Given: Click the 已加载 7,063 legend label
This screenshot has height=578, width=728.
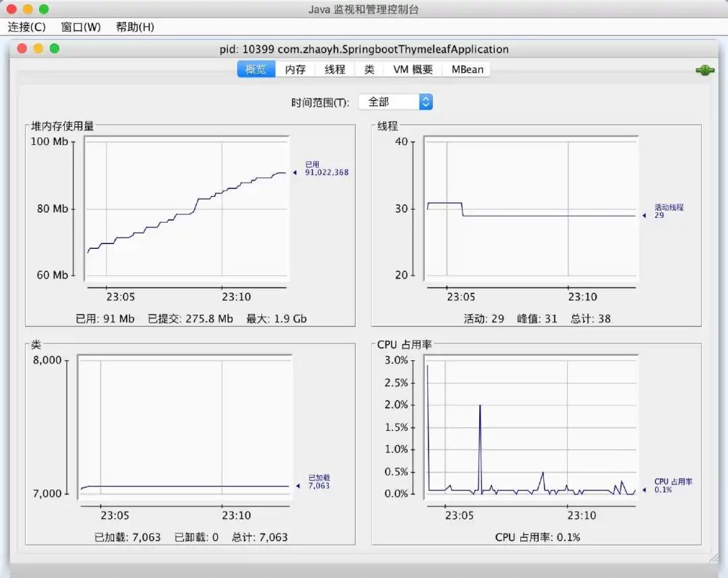Looking at the screenshot, I should coord(319,482).
